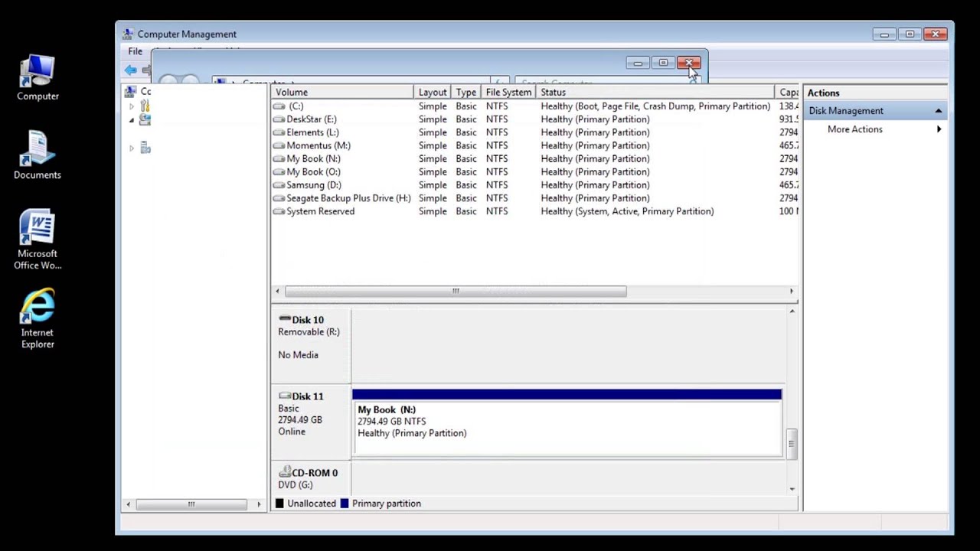980x551 pixels.
Task: Click status "Healthy (System, Active, Primary Partition)"
Action: [x=627, y=211]
